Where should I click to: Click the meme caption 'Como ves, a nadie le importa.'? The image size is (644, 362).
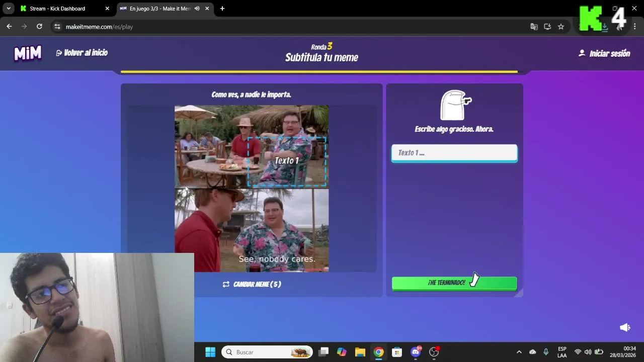[251, 95]
